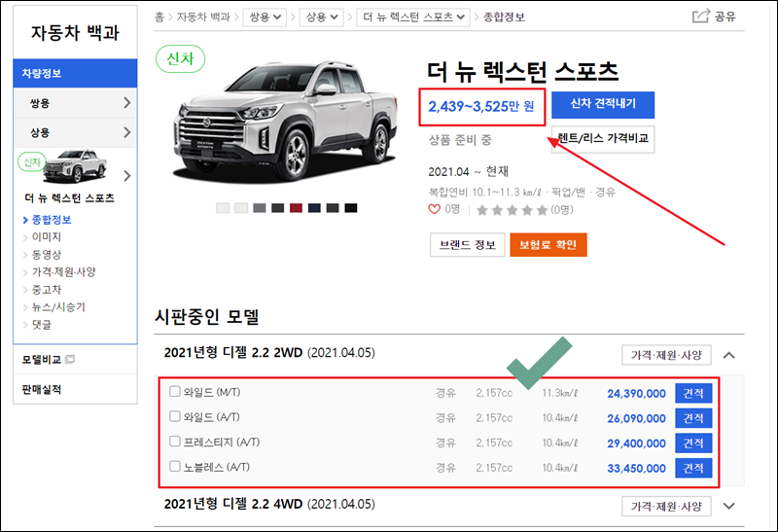This screenshot has width=778, height=532.
Task: Click the 보험료 확인 button
Action: tap(548, 245)
